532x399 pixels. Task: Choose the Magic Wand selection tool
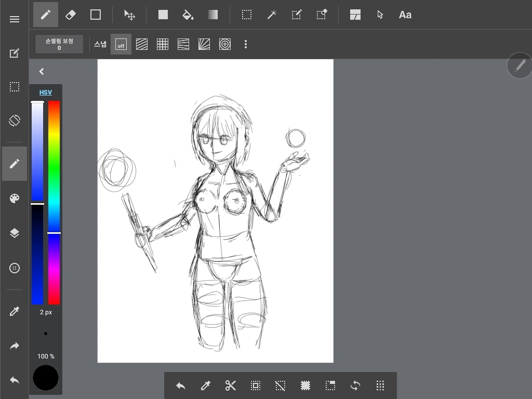tap(272, 15)
